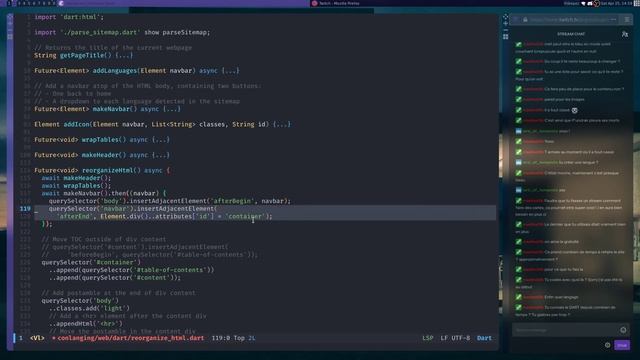The width and height of the screenshot is (640, 360).
Task: Click the 'afterBegin' string literal
Action: pyautogui.click(x=232, y=201)
